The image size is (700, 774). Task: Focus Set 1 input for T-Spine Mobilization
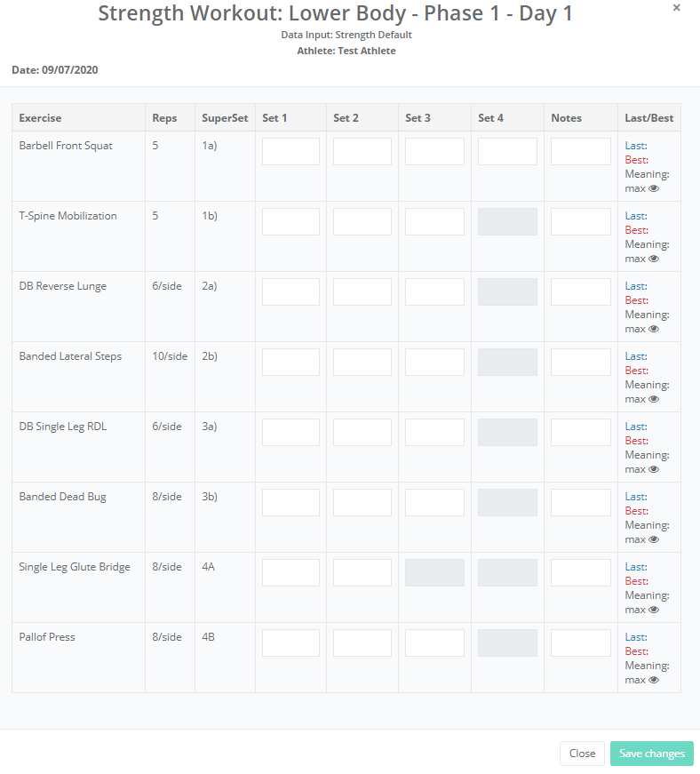click(x=290, y=221)
